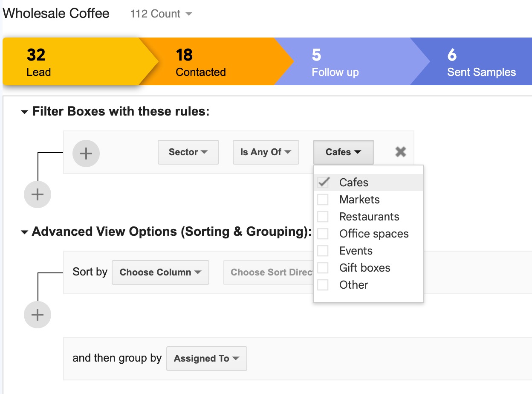Enable the Restaurants sector filter
The image size is (532, 394).
pyautogui.click(x=324, y=216)
